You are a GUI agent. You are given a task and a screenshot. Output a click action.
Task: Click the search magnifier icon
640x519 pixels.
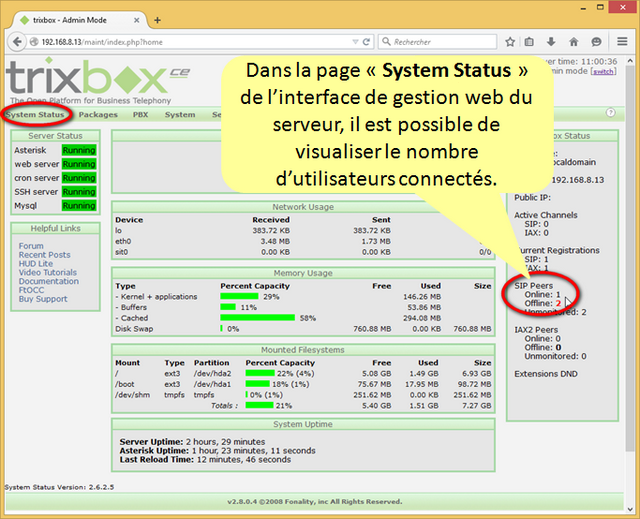[x=386, y=41]
